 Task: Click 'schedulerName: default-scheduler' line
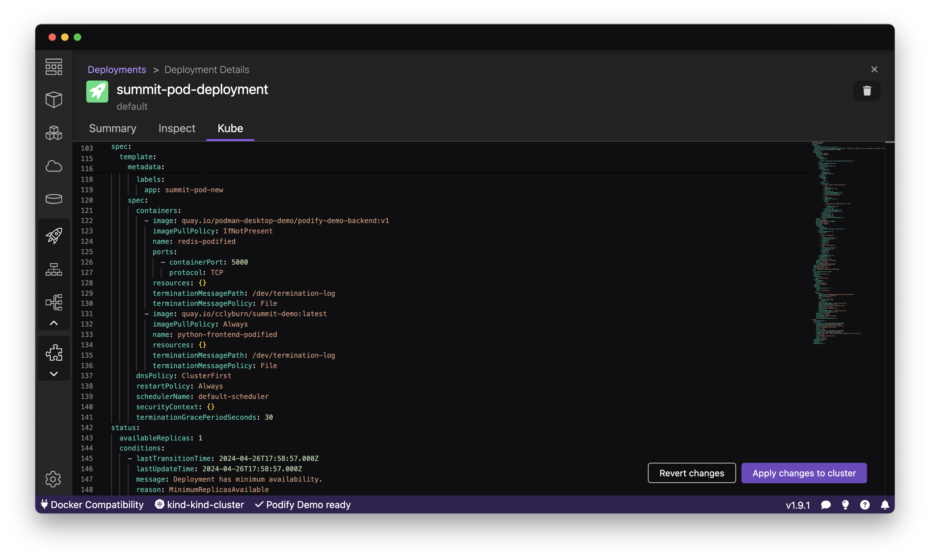pos(202,396)
